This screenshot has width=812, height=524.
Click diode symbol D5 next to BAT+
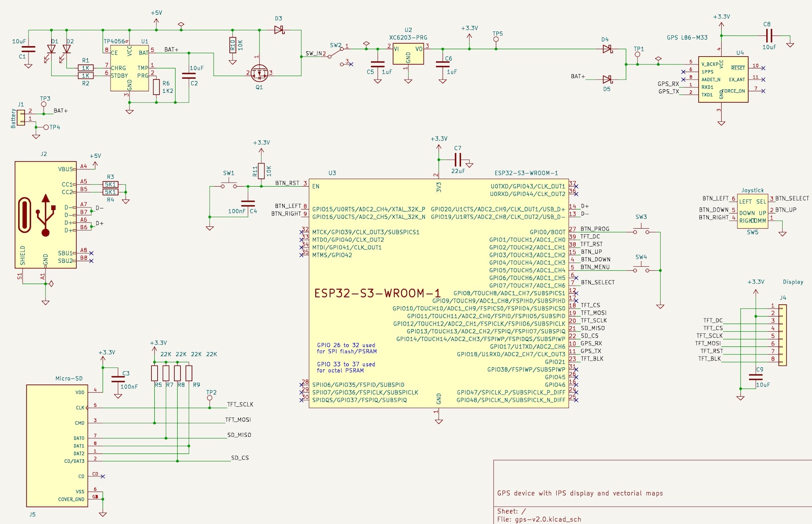coord(607,79)
